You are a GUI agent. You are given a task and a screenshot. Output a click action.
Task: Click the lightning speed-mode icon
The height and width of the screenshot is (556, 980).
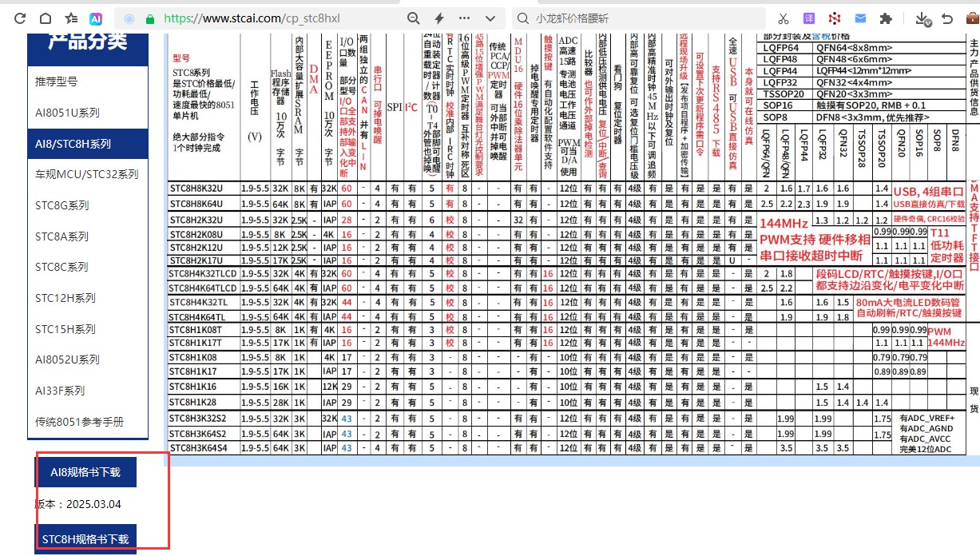coord(439,18)
